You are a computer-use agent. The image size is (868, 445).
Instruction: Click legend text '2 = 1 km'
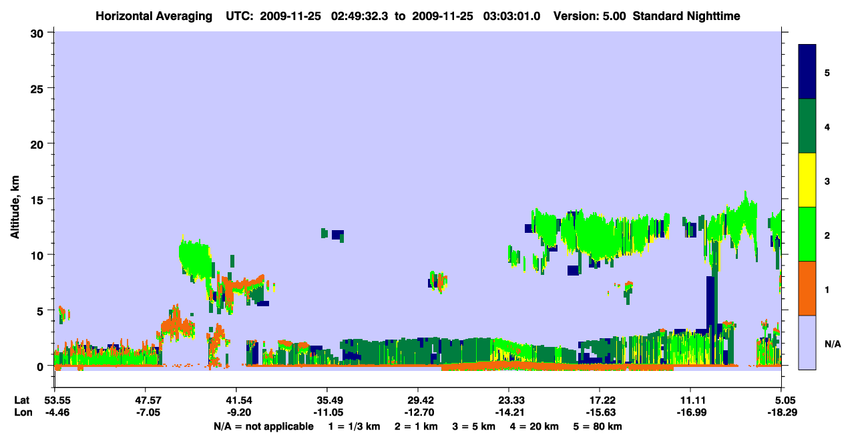click(x=415, y=426)
